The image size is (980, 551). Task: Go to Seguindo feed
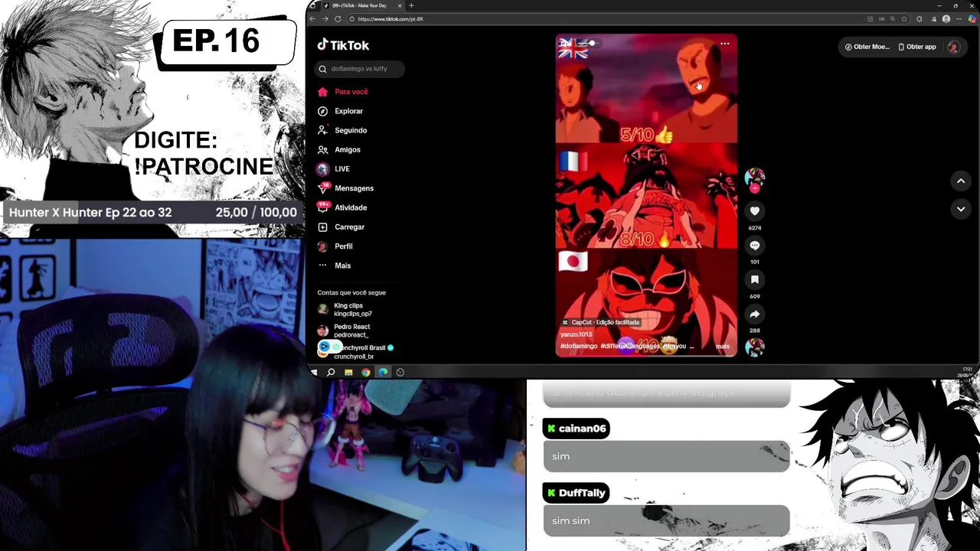tap(342, 130)
